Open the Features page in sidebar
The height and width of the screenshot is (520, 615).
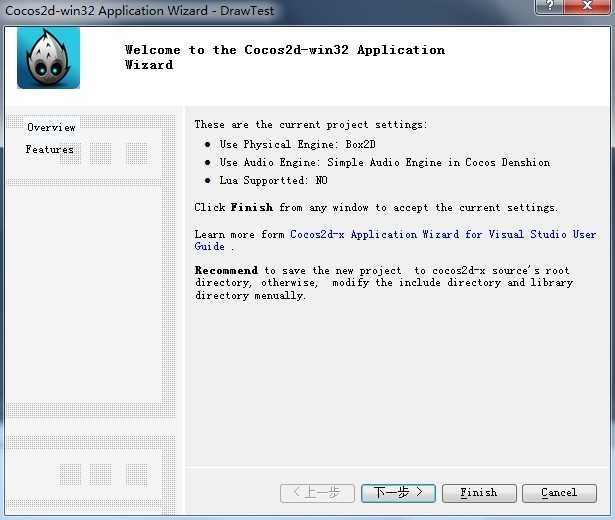(50, 149)
